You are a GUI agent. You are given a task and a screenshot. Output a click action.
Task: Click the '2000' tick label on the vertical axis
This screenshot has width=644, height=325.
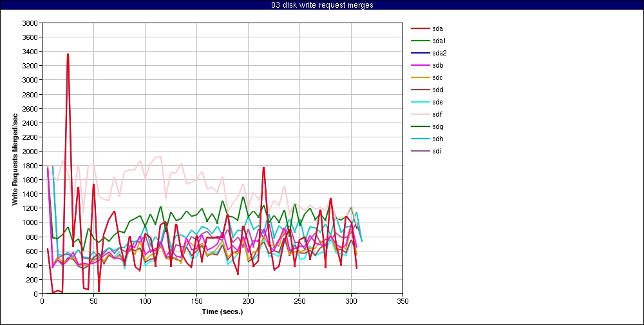click(x=31, y=152)
